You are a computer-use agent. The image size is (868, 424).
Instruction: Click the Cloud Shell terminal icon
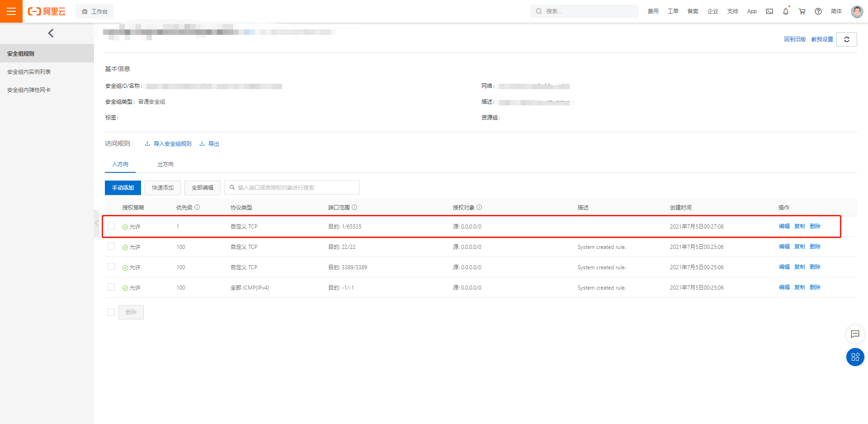point(769,11)
